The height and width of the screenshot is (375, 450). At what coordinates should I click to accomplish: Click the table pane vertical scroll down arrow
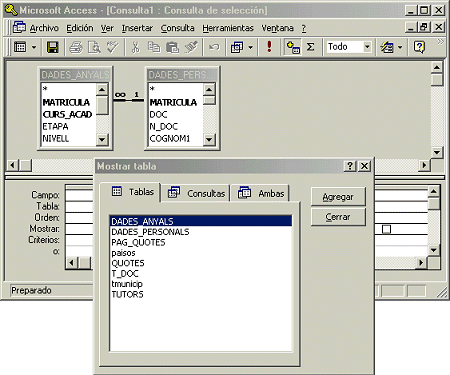tap(437, 152)
